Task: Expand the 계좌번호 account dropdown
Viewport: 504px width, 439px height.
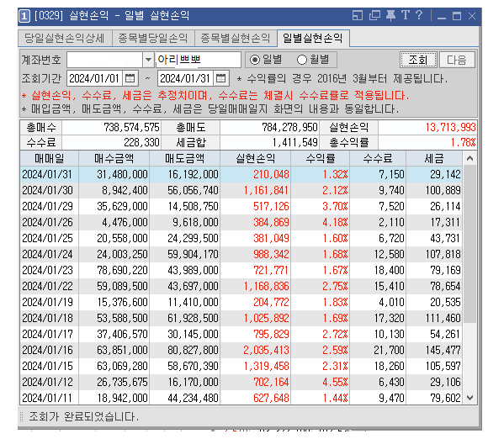Action: (x=148, y=60)
